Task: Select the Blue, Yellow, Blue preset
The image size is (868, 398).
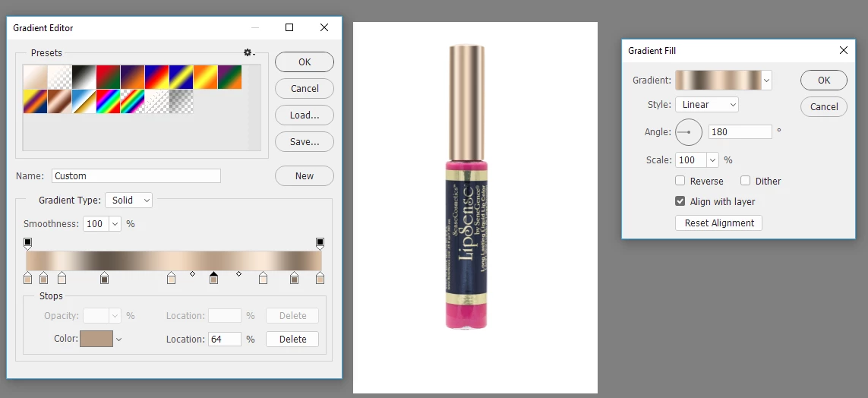Action: (x=181, y=77)
